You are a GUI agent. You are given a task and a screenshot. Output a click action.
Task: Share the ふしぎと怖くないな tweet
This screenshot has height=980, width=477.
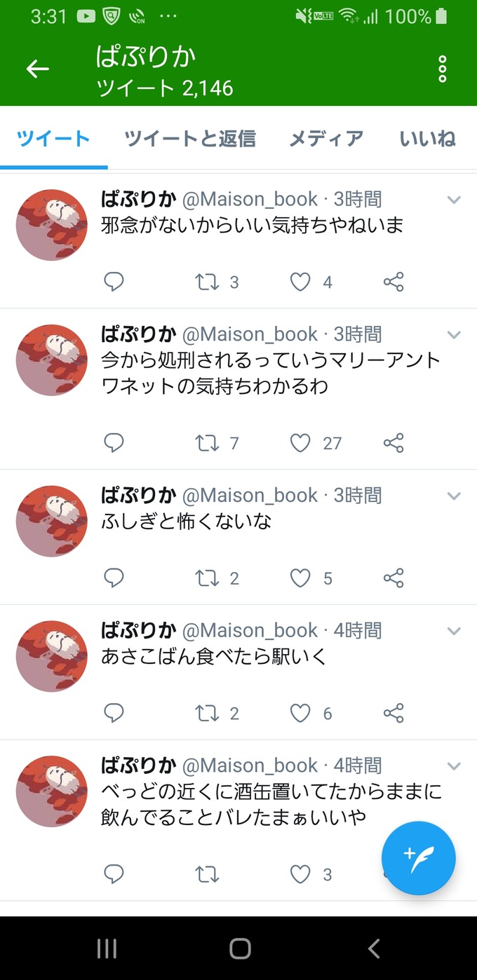(x=394, y=578)
